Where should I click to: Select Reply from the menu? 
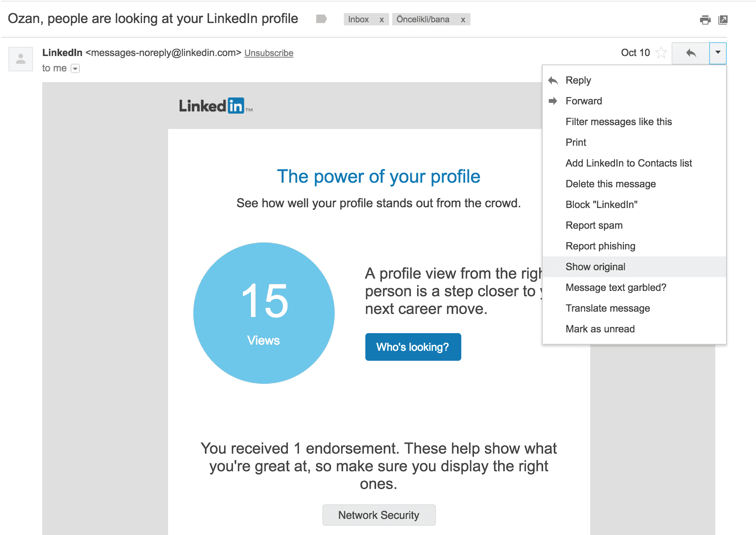click(x=578, y=80)
